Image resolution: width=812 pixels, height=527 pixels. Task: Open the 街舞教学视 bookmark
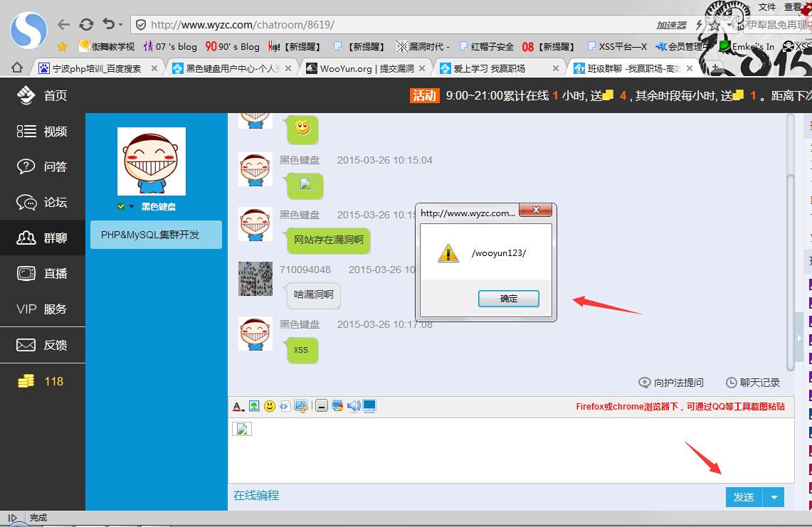click(107, 47)
